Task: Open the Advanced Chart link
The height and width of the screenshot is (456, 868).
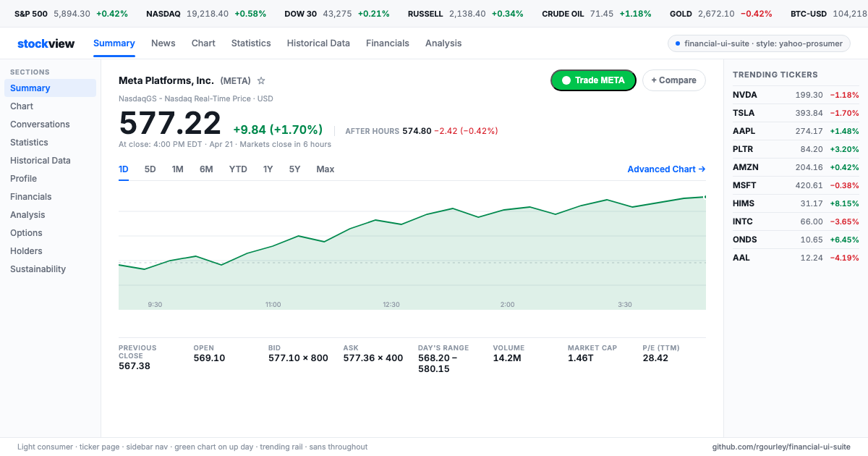Action: click(666, 169)
